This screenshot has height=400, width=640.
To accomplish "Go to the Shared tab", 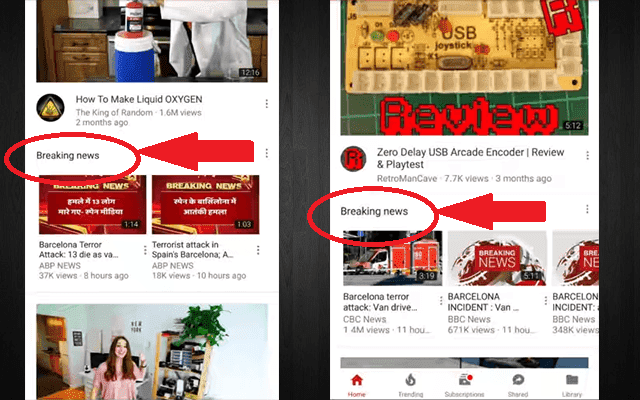I will [518, 386].
